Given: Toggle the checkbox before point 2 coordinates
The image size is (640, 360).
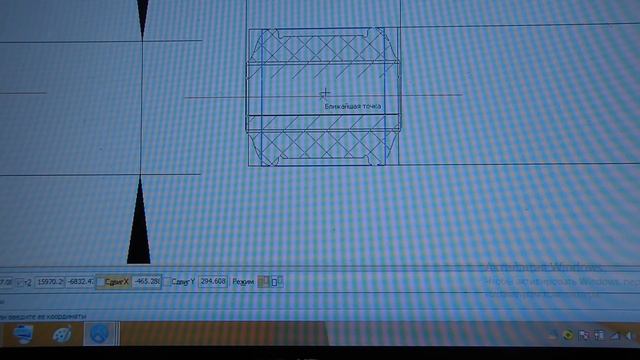Looking at the screenshot, I should point(20,282).
